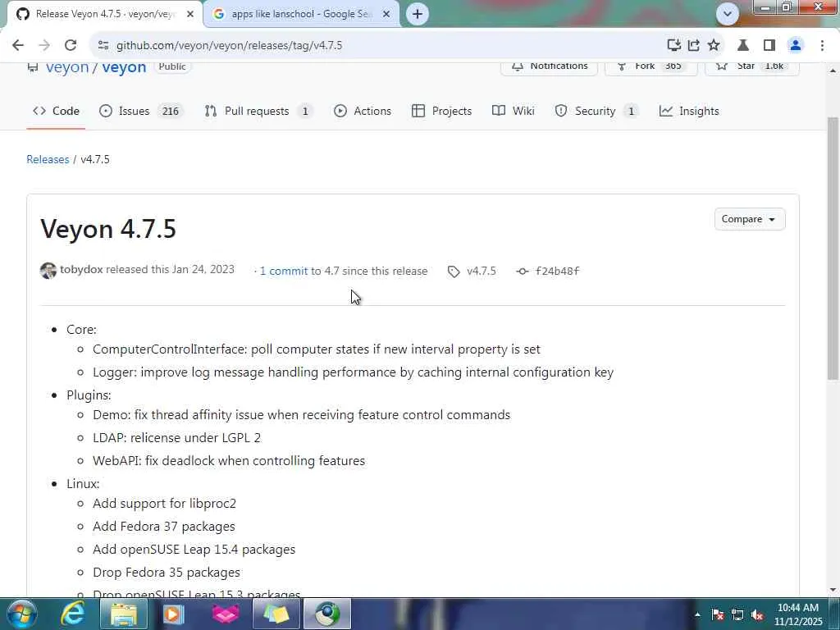This screenshot has width=840, height=630.
Task: Open the Chrome labs flask icon
Action: point(743,45)
